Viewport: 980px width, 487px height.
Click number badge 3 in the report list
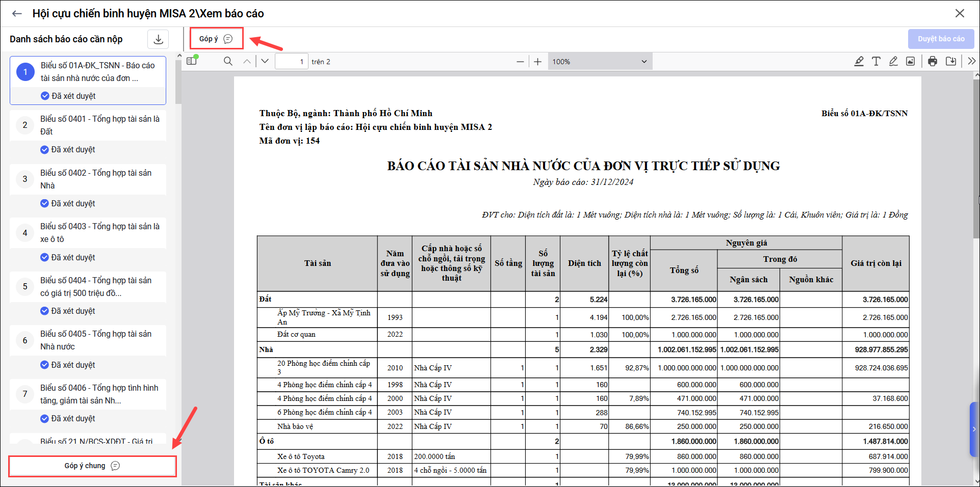(25, 179)
